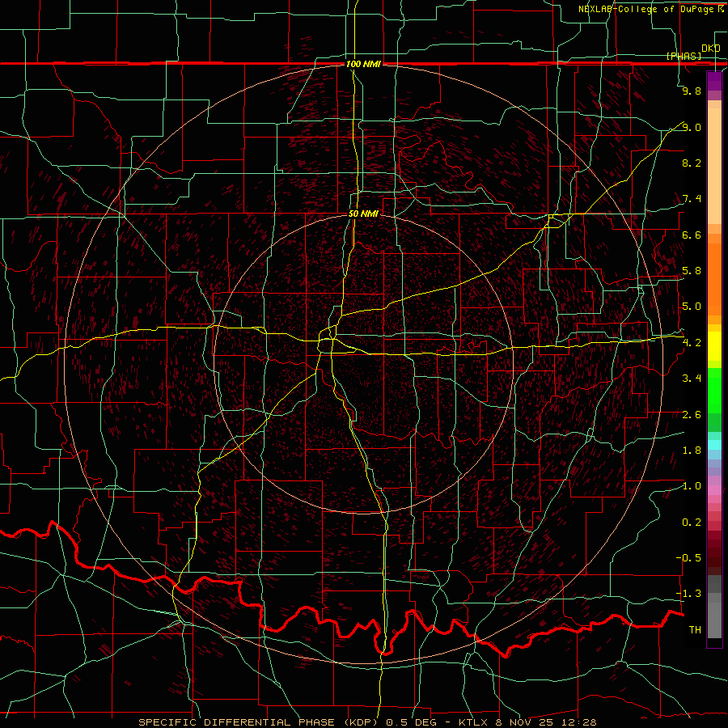Viewport: 728px width, 728px height.
Task: Click the "7.4" value on the color scale
Action: (692, 199)
